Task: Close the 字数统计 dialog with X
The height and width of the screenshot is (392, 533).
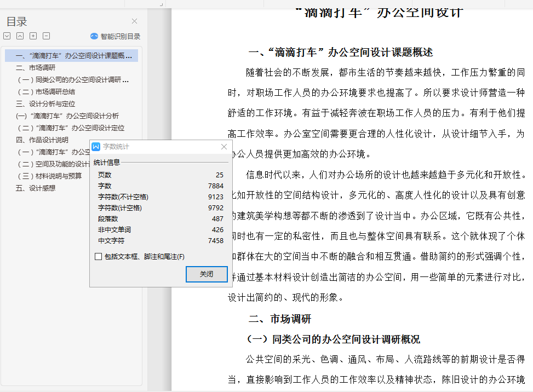Action: (224, 147)
